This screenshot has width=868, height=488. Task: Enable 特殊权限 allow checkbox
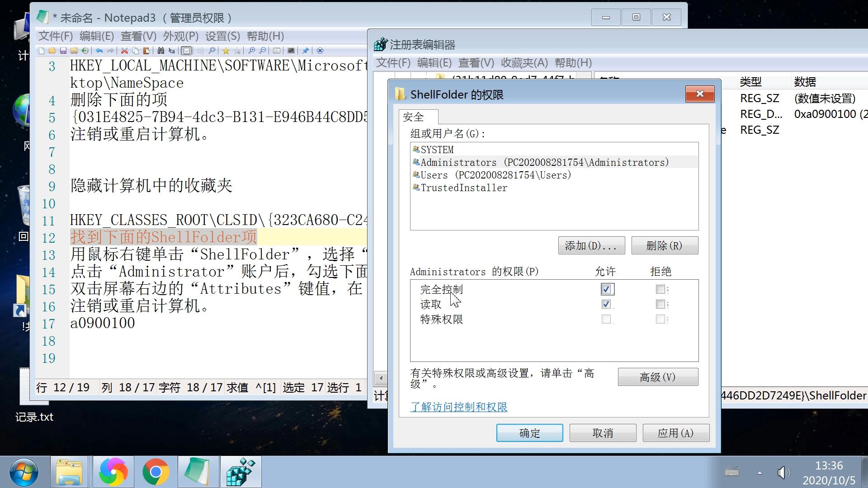pyautogui.click(x=607, y=319)
